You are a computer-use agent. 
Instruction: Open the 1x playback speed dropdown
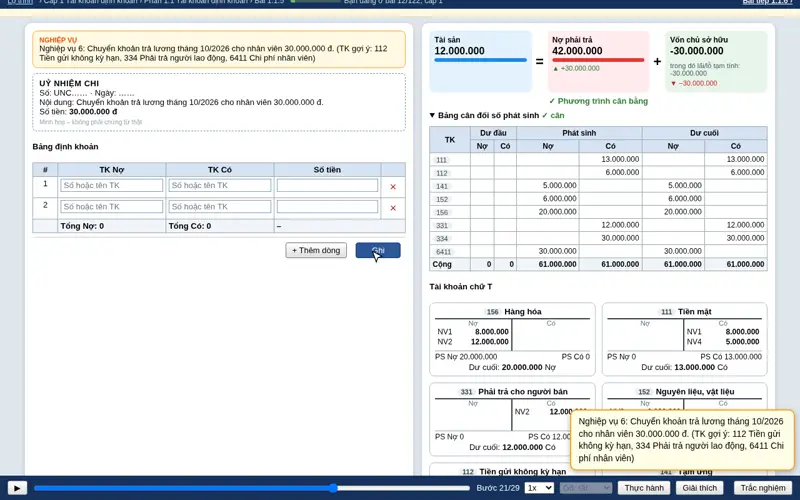click(539, 488)
